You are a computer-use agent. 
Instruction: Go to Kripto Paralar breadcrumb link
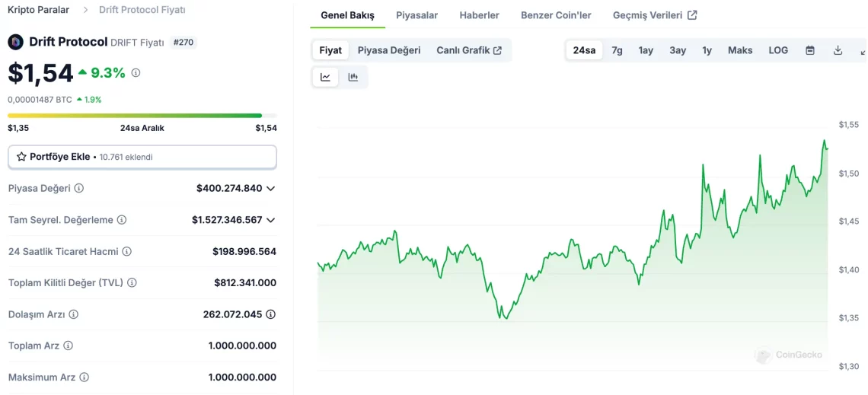(38, 10)
